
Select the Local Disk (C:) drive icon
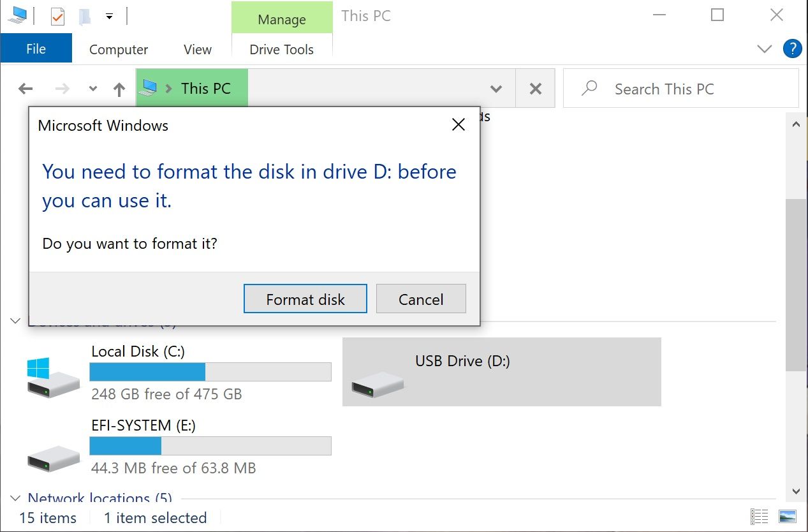click(x=54, y=377)
